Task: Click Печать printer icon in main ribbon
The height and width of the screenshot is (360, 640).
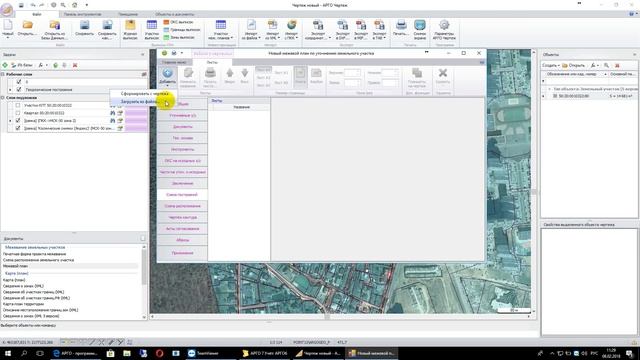Action: [x=401, y=28]
